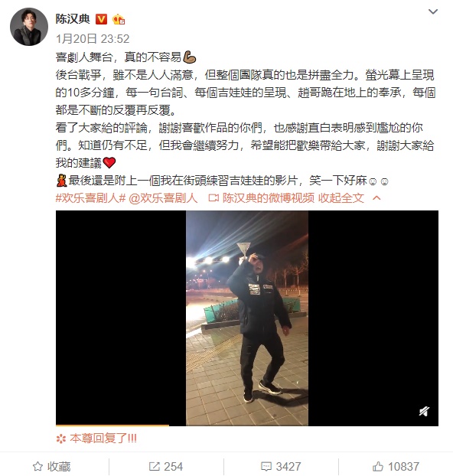
Task: Open the post options chevron menu
Action: click(432, 11)
